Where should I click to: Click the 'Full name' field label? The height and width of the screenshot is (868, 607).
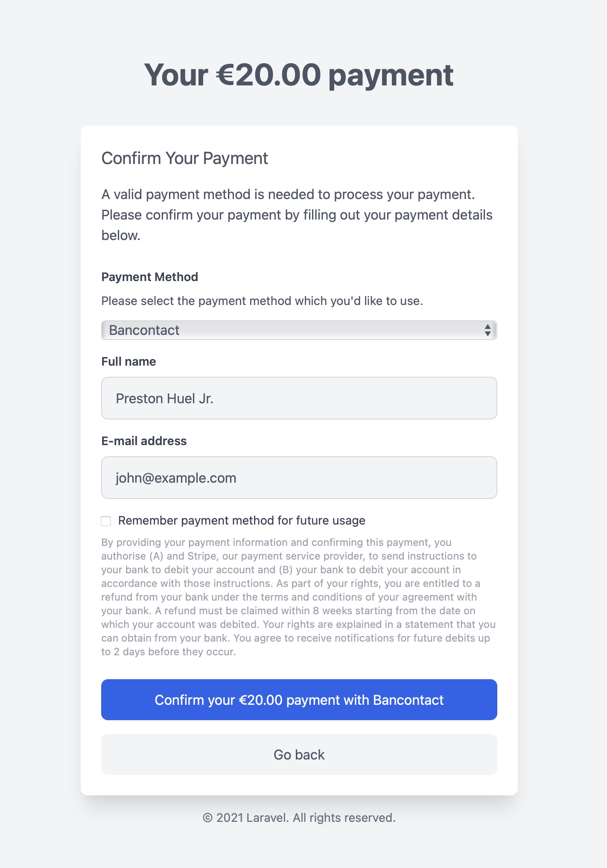128,361
